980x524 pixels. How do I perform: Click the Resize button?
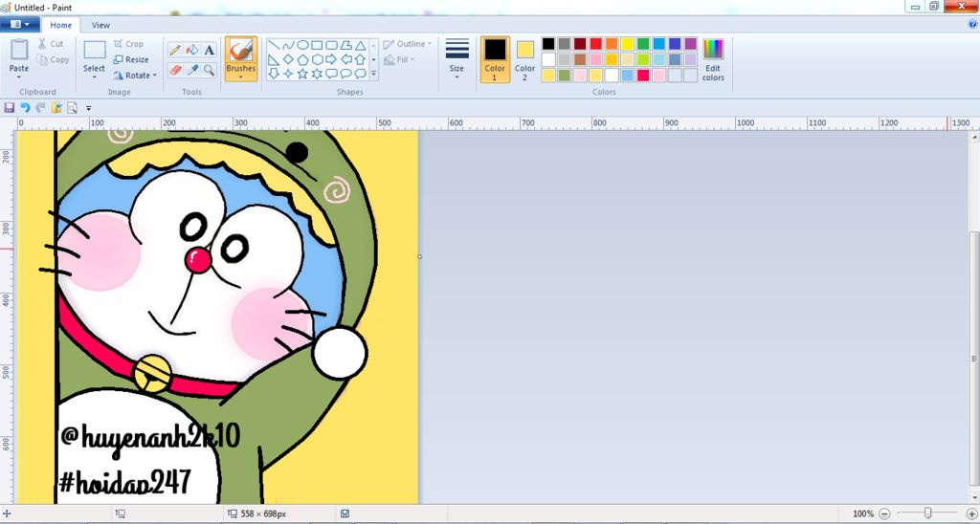[131, 60]
